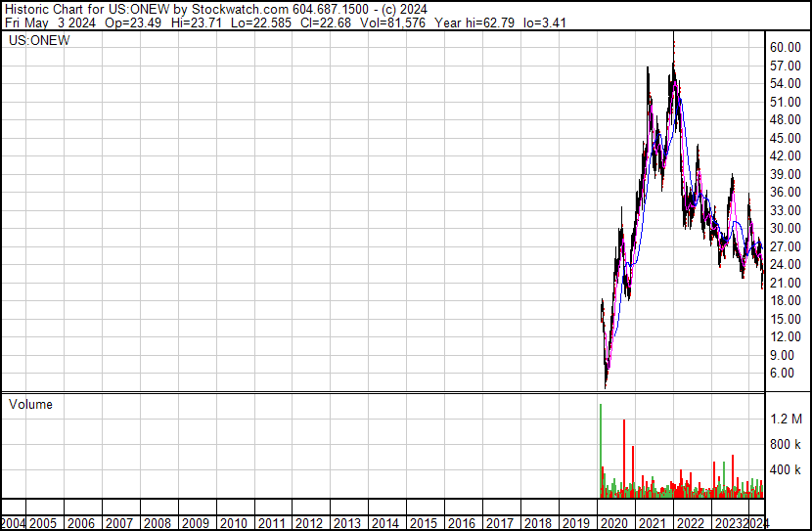812x531 pixels.
Task: Select the 2022 year label
Action: click(x=692, y=523)
